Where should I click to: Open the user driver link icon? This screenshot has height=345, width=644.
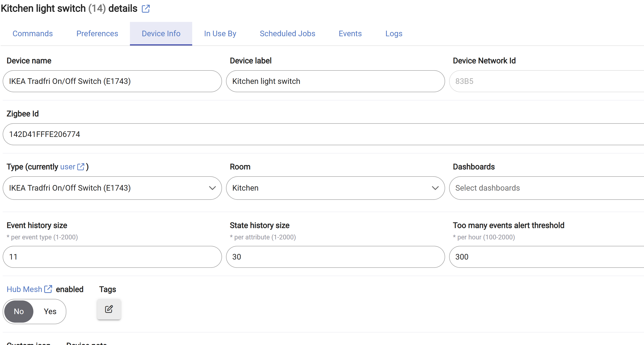(81, 167)
